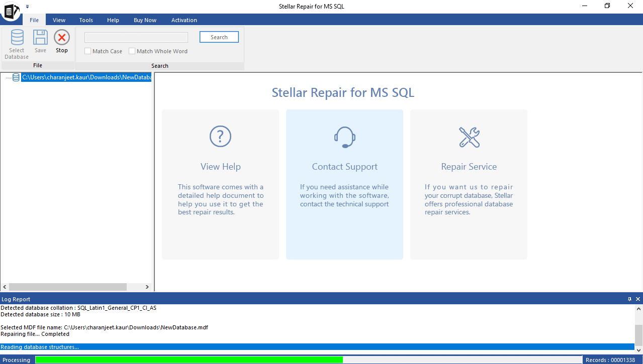Click the 'Repairing file... Completed' log line
The width and height of the screenshot is (643, 364).
35,334
